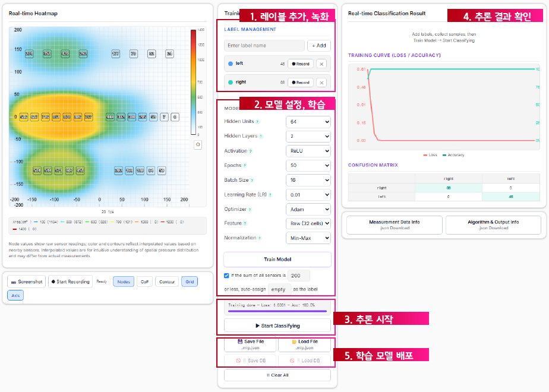Toggle the Grid display option
Viewport: 549px width, 392px height.
190,282
